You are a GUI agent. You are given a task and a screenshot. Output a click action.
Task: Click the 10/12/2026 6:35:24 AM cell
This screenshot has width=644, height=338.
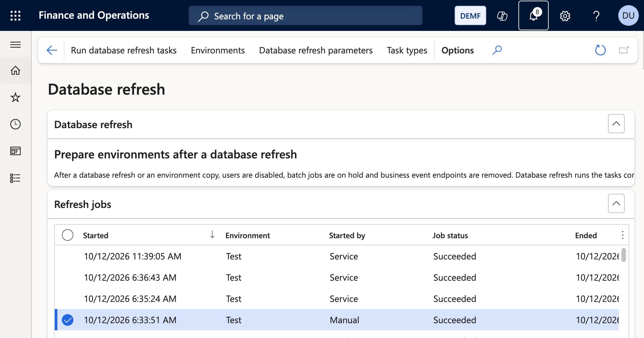pyautogui.click(x=130, y=299)
